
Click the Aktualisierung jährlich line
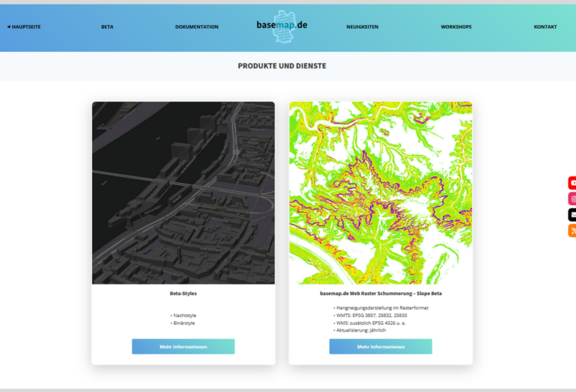360,330
